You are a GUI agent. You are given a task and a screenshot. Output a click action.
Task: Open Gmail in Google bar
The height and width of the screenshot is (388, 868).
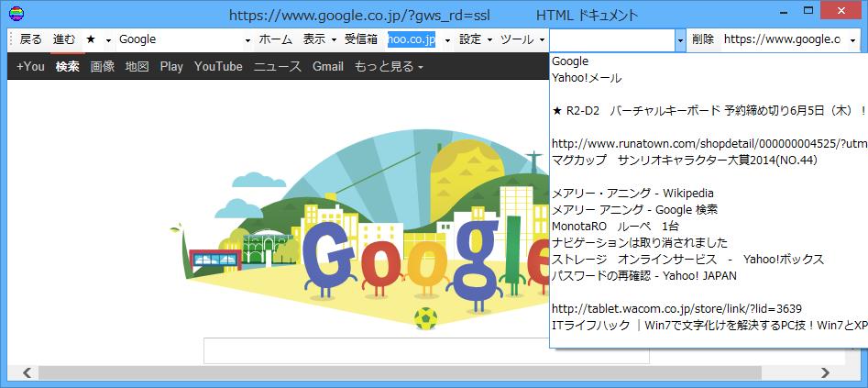coord(328,67)
